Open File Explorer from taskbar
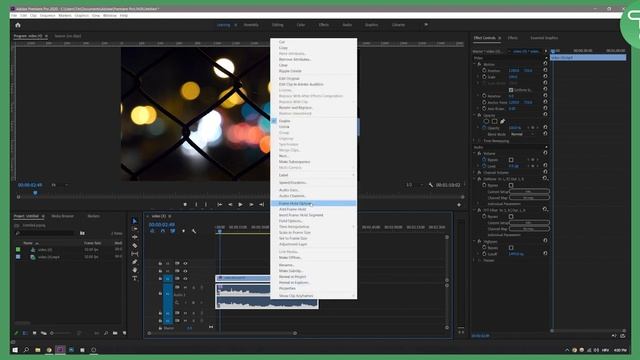Screen dimensions: 640x360 [38, 350]
